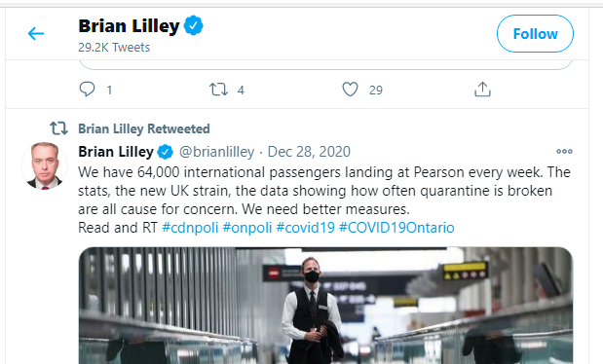This screenshot has height=364, width=603.
Task: Click Brian Lilley name in tweet
Action: coord(116,152)
